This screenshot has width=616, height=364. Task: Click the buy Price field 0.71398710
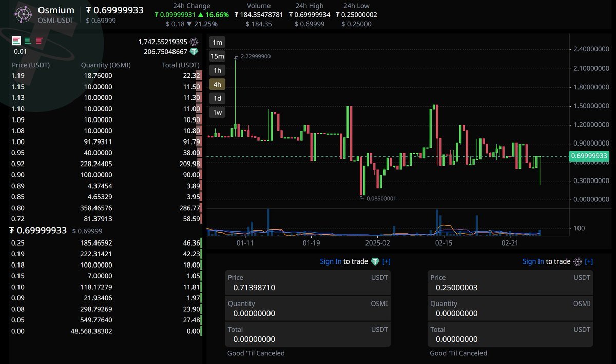(x=308, y=282)
